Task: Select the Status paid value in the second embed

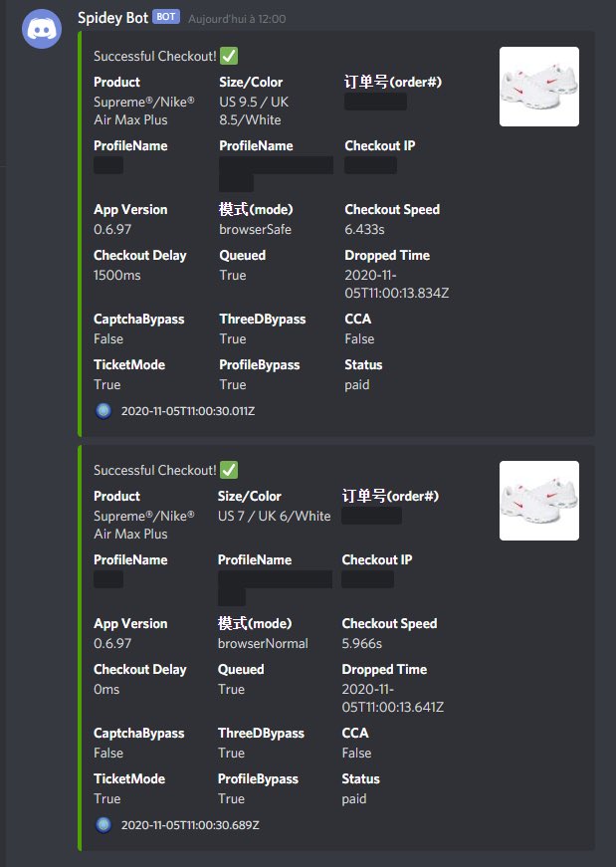Action: coord(354,799)
